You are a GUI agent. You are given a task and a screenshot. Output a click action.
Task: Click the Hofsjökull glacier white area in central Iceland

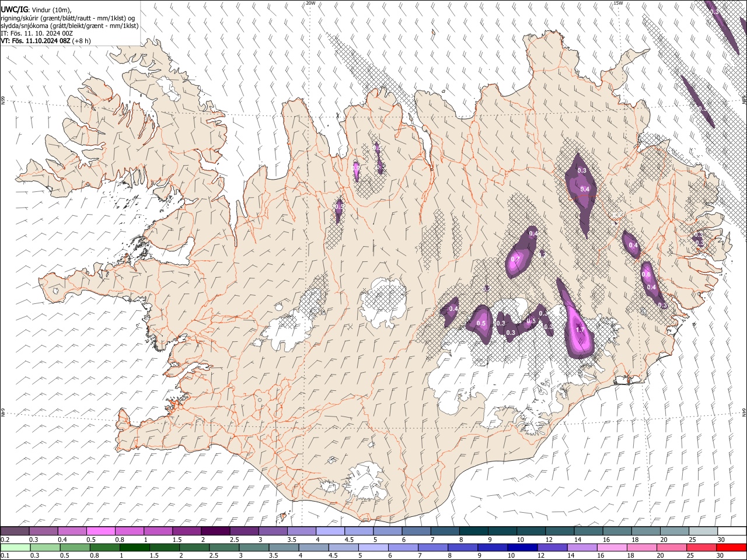pyautogui.click(x=383, y=302)
